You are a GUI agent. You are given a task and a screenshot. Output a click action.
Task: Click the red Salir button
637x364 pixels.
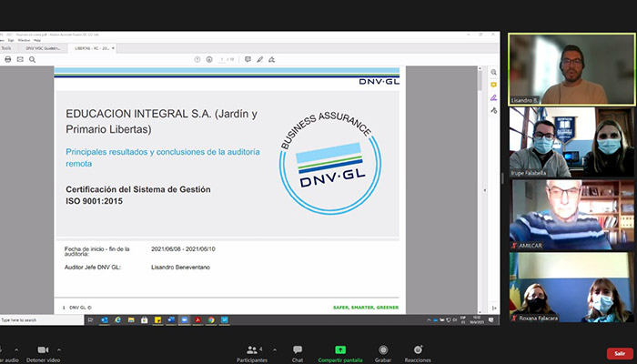(619, 353)
